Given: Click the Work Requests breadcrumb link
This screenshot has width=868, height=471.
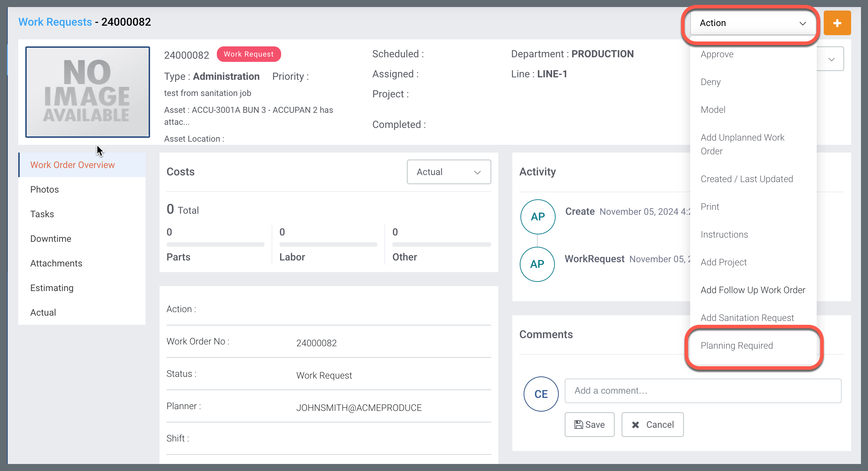Looking at the screenshot, I should (x=55, y=22).
